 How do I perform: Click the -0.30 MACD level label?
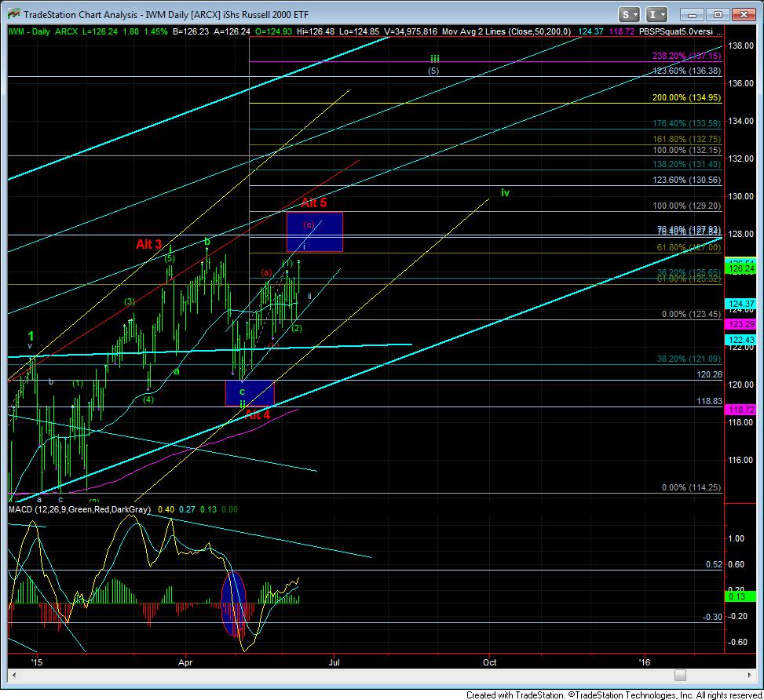(x=712, y=617)
